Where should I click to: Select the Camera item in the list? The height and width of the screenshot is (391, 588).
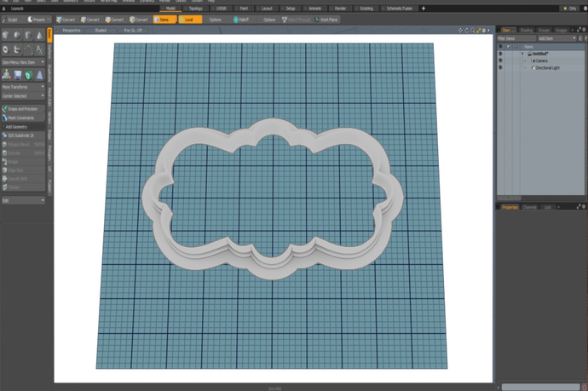tap(541, 60)
